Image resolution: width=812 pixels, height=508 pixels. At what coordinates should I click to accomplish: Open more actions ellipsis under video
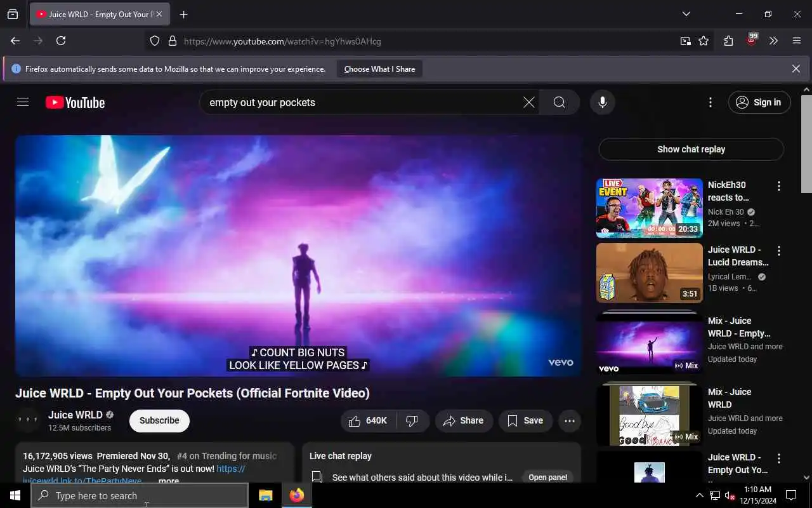click(x=570, y=420)
